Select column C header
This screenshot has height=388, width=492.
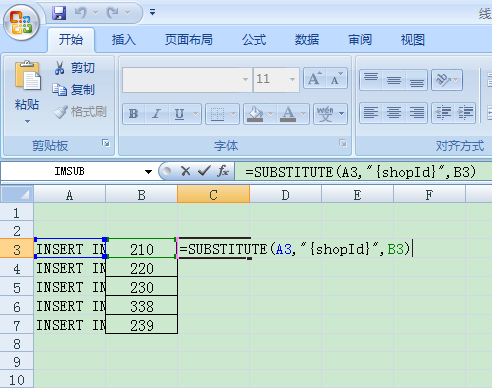click(213, 195)
